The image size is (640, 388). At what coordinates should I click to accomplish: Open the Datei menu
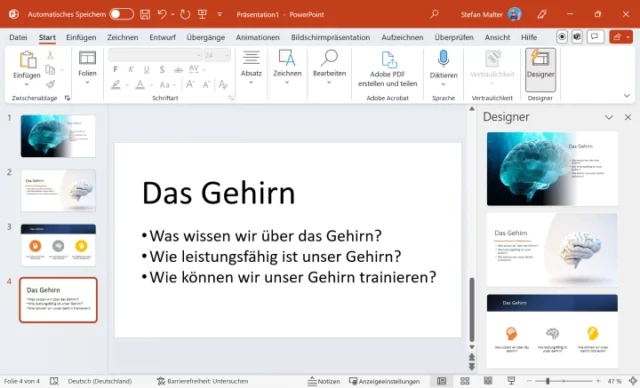[x=18, y=37]
